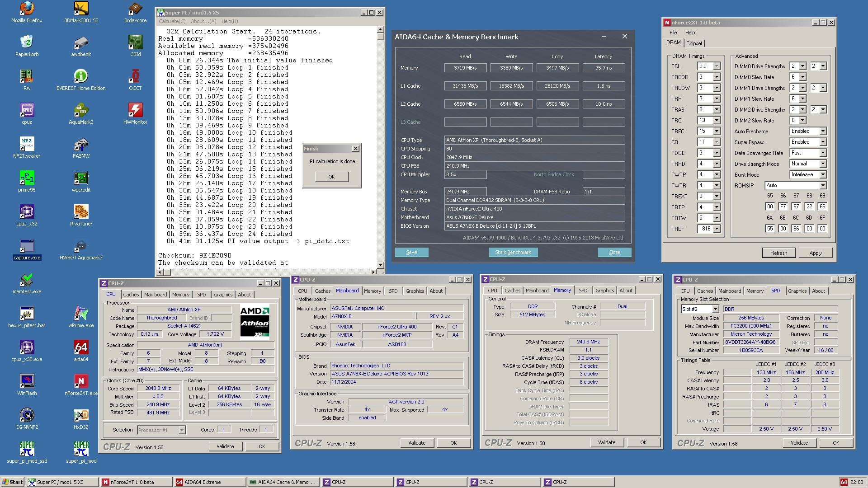Open the HxD32 desktop icon
The width and height of the screenshot is (868, 488).
[81, 419]
